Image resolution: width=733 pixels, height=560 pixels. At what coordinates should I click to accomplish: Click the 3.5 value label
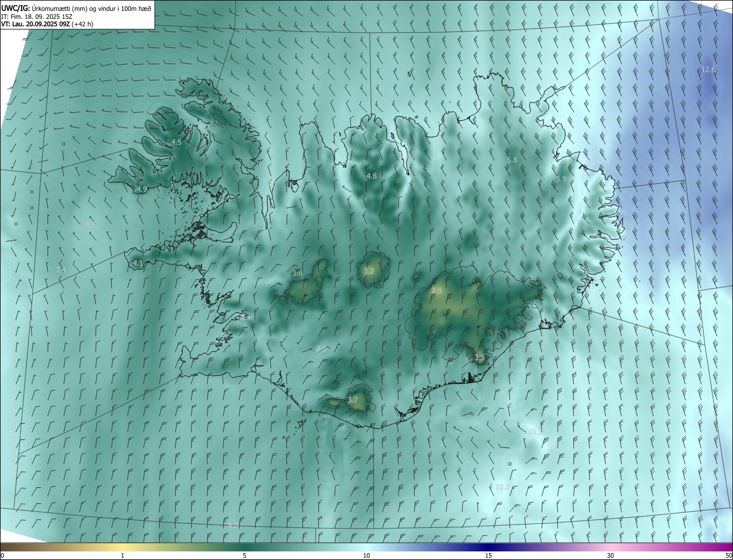[479, 358]
